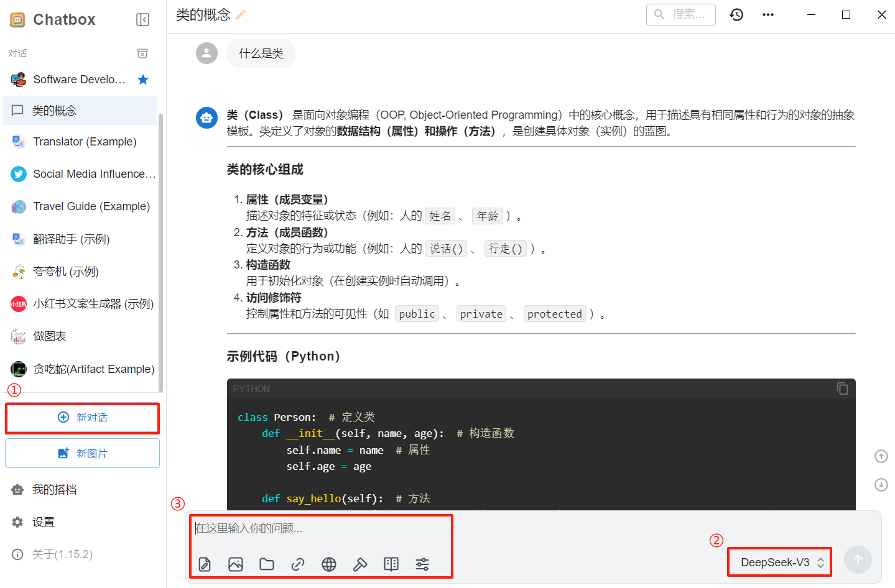This screenshot has width=895, height=588.
Task: Open the image attachment icon
Action: pyautogui.click(x=236, y=564)
